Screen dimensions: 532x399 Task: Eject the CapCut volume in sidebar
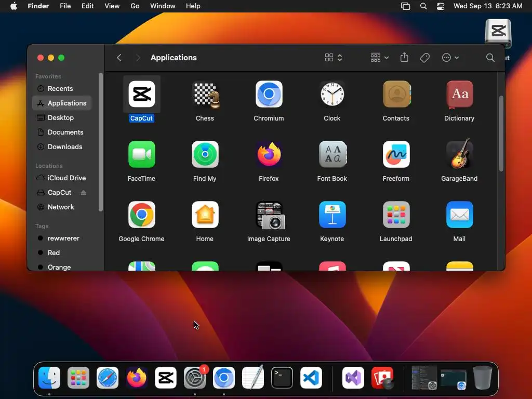point(83,193)
